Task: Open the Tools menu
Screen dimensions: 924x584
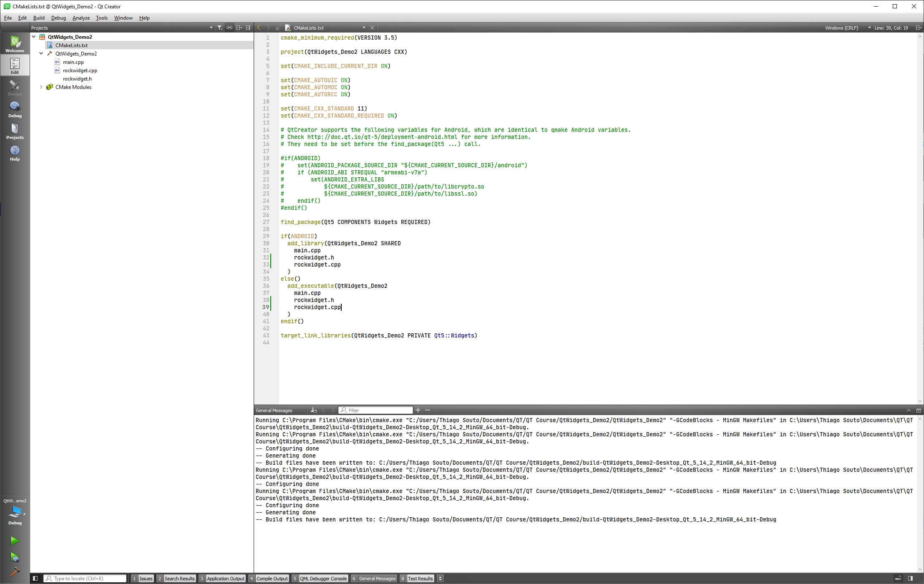Action: (102, 18)
